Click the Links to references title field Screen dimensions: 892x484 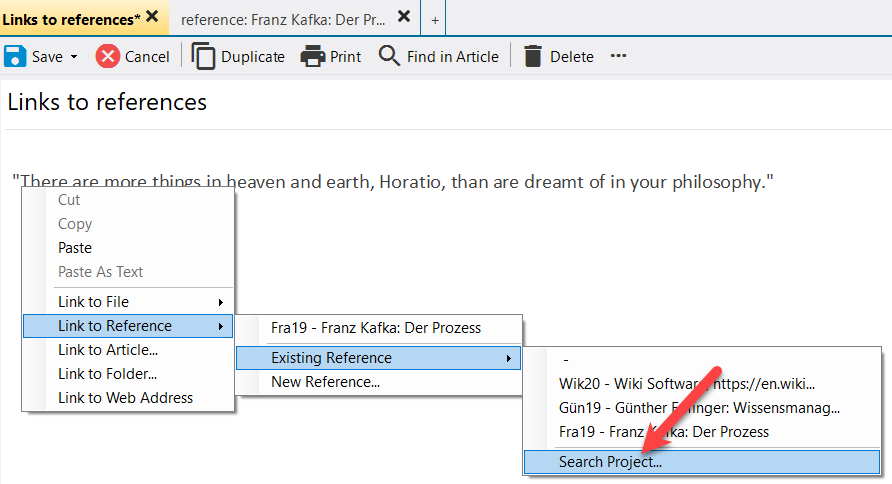pos(400,102)
